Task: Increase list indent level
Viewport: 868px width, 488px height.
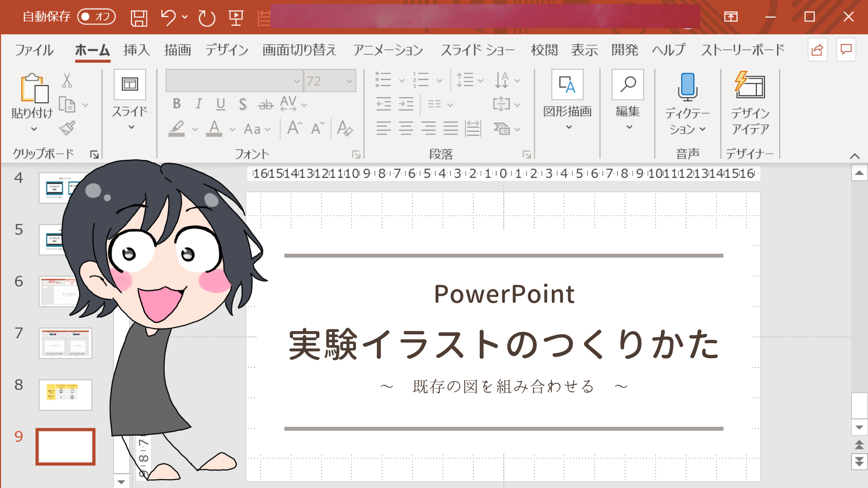Action: point(406,104)
